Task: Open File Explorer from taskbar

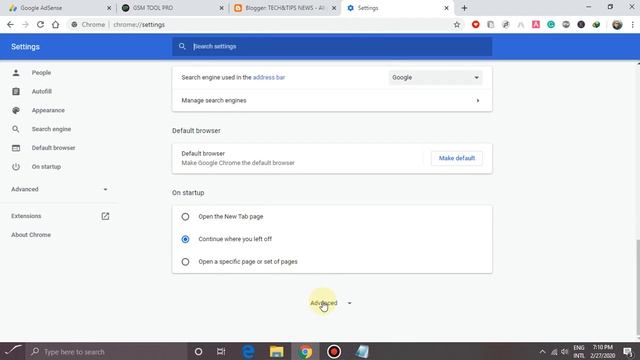Action: (276, 351)
